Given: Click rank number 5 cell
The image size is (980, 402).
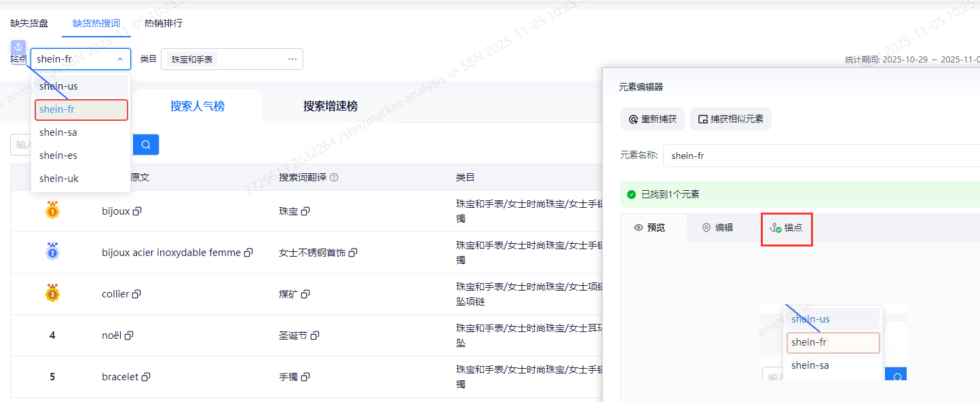Looking at the screenshot, I should point(52,377).
